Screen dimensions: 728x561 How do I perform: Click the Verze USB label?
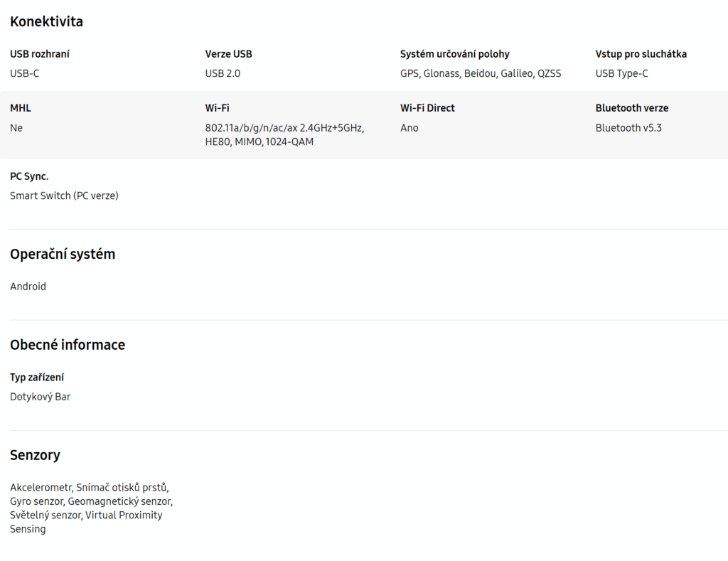(228, 54)
